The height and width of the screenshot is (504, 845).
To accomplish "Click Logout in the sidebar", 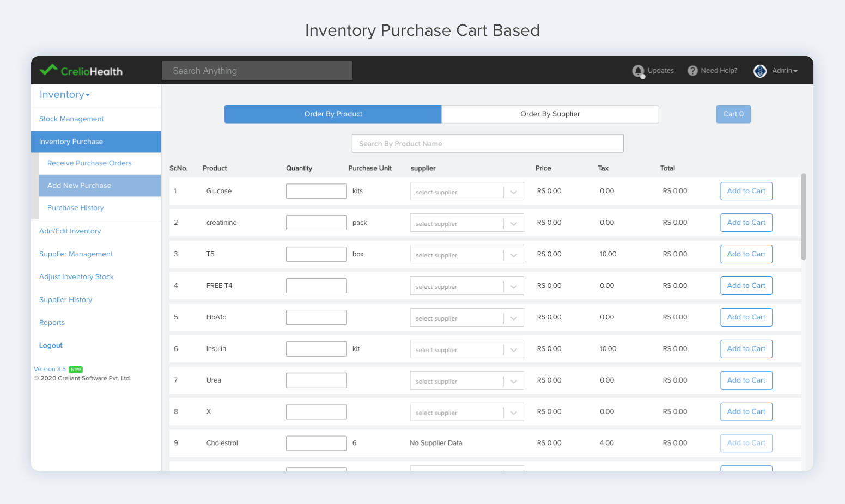I will 51,345.
